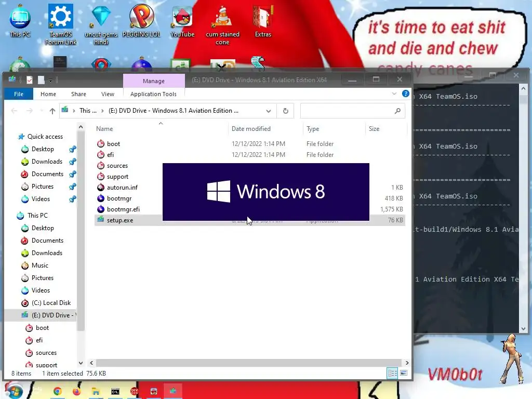
Task: Click the Help question mark icon
Action: point(405,94)
